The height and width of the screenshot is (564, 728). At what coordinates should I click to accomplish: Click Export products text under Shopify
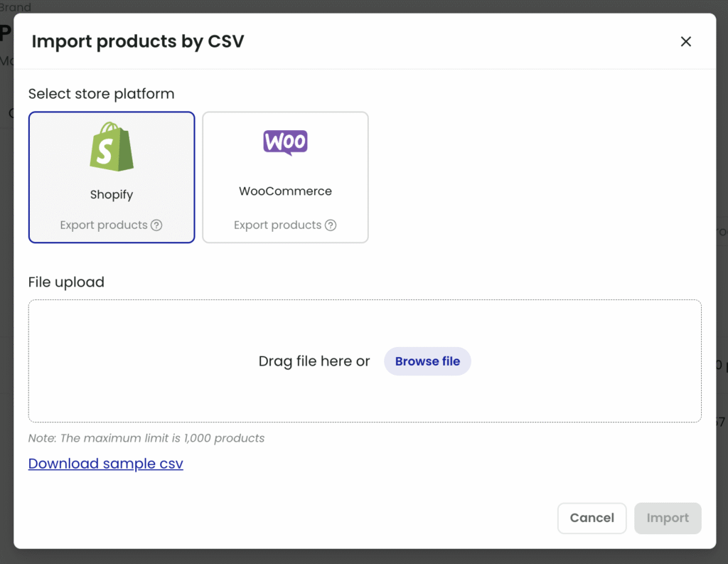tap(104, 225)
